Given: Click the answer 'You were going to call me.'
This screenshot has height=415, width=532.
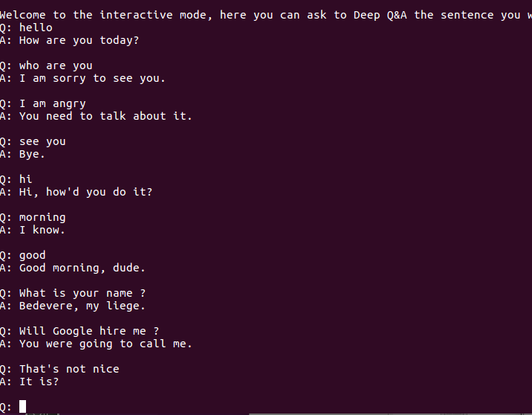Looking at the screenshot, I should (106, 344).
